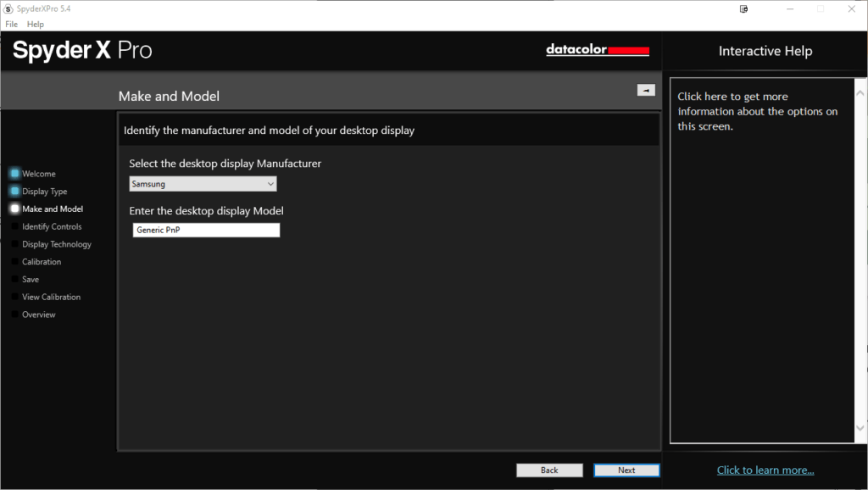Viewport: 868px width, 490px height.
Task: Click the Overview step indicator icon
Action: (x=14, y=315)
